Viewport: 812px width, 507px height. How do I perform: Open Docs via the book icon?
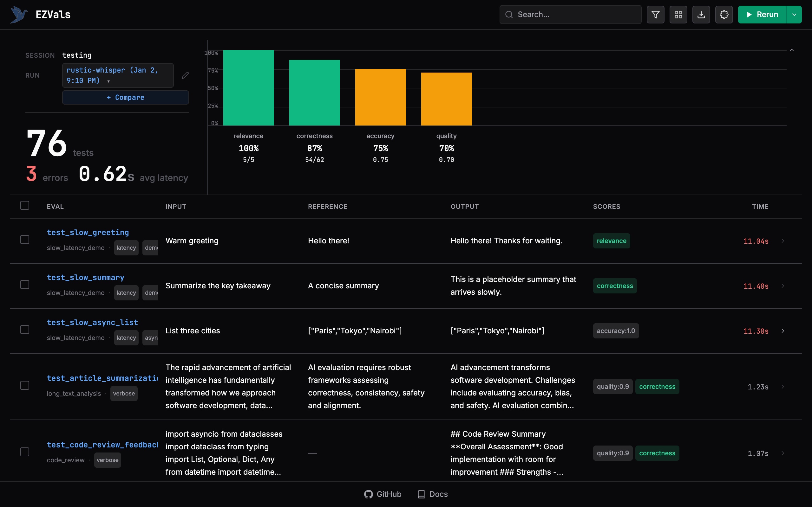[421, 494]
